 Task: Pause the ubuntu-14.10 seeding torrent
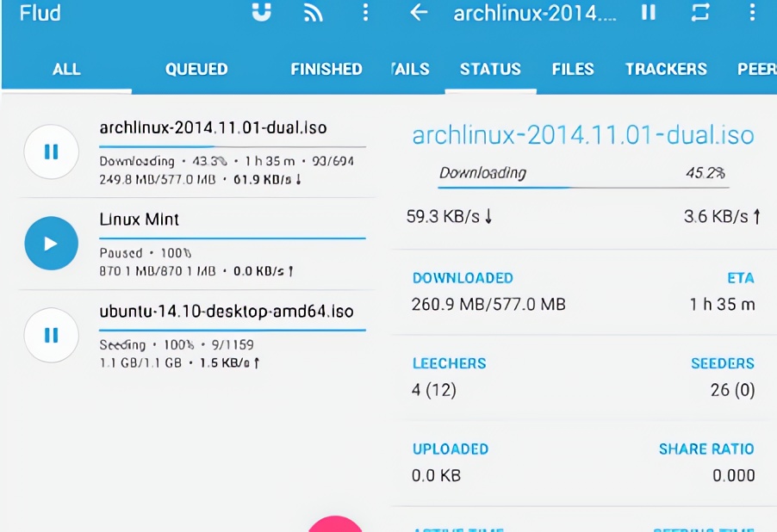click(x=51, y=335)
